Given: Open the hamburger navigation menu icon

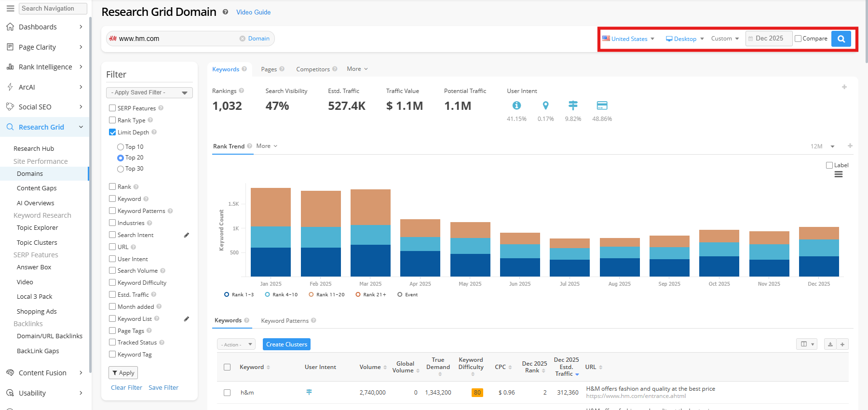Looking at the screenshot, I should [x=10, y=8].
